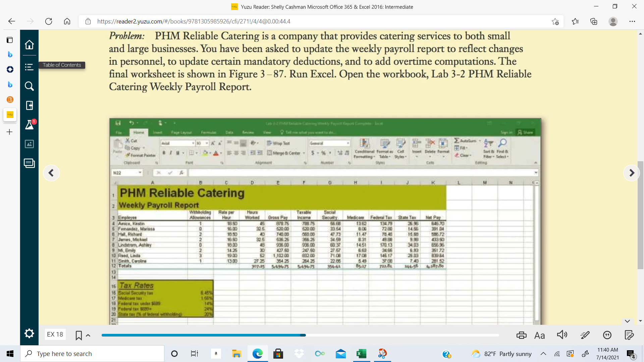Open the browser Collections icon
This screenshot has height=362, width=644.
pyautogui.click(x=594, y=21)
